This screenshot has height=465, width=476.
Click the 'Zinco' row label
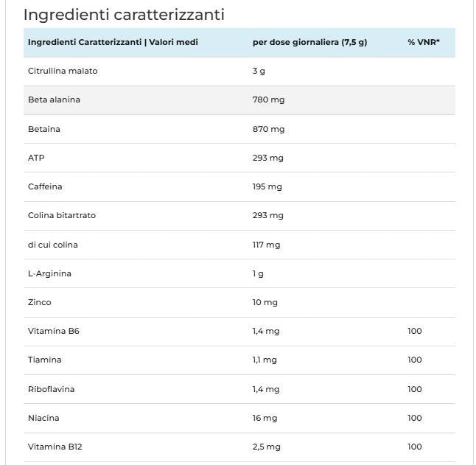click(x=40, y=302)
